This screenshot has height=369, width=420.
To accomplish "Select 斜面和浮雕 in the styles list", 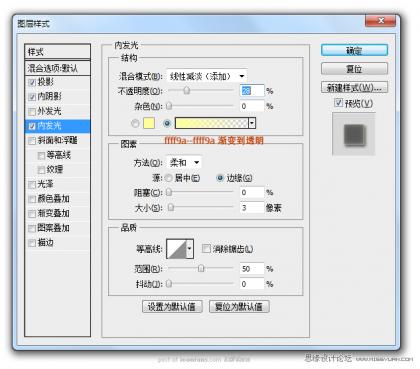I will pyautogui.click(x=57, y=140).
